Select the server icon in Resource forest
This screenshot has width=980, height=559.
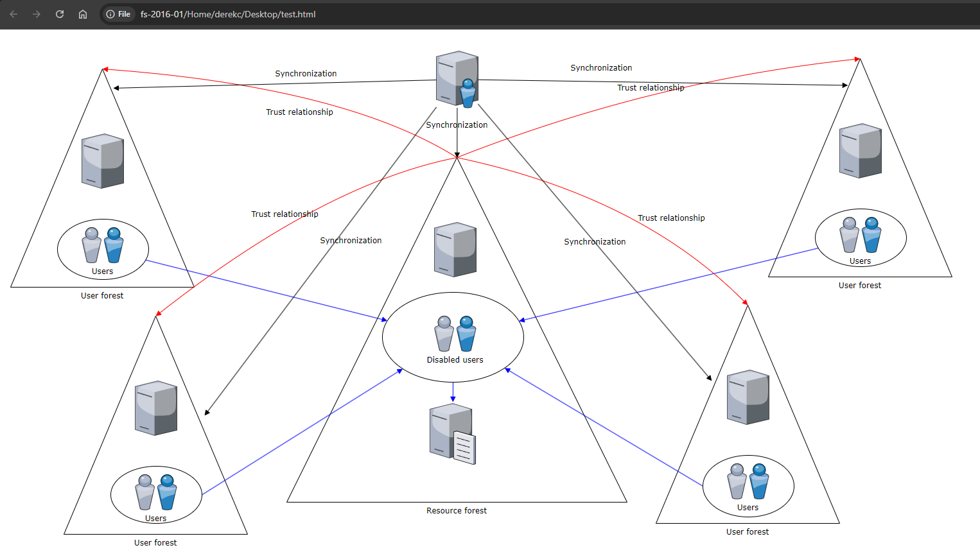tap(455, 250)
